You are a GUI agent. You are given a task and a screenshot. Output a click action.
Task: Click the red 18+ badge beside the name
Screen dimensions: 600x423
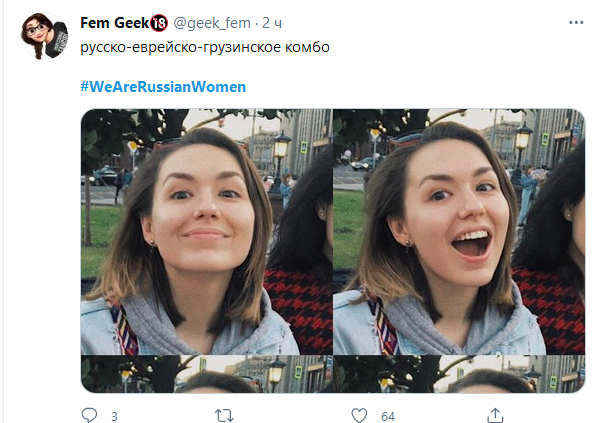coord(157,23)
